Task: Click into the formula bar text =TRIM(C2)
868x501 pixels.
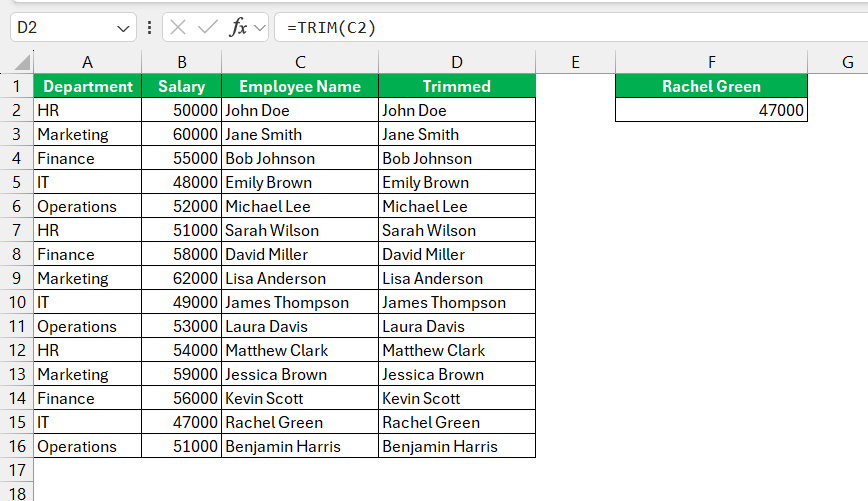Action: coord(331,28)
